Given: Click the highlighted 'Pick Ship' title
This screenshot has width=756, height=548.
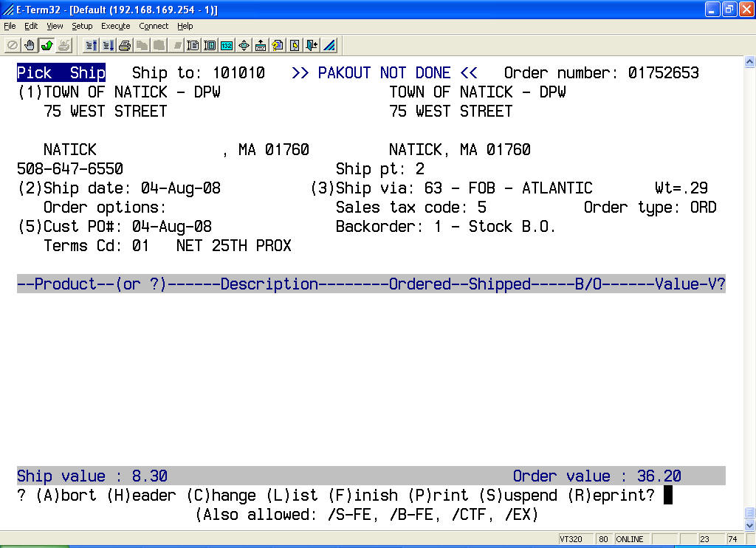Looking at the screenshot, I should (61, 73).
